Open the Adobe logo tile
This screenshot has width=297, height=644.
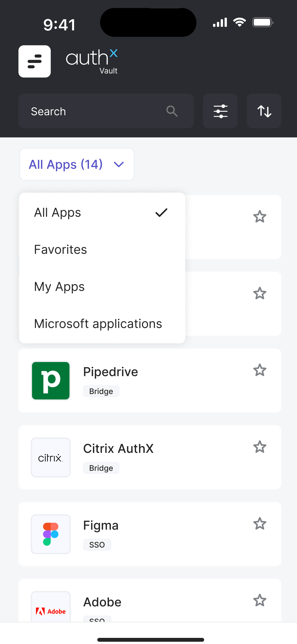[x=51, y=607]
